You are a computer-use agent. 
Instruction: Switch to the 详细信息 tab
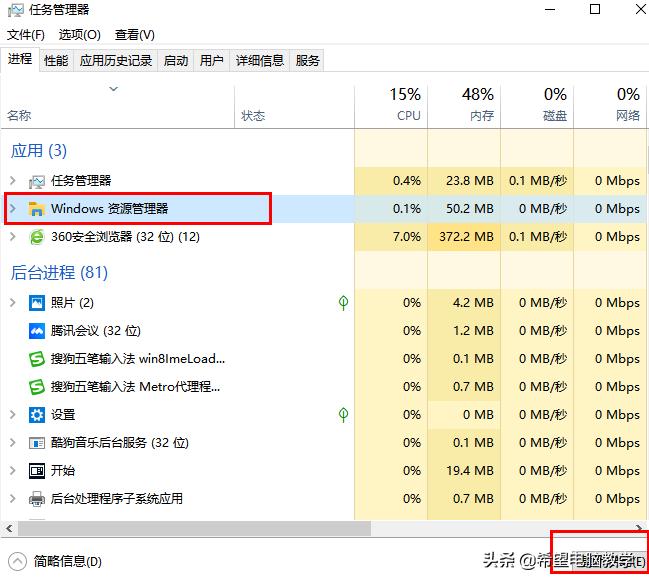click(x=260, y=61)
